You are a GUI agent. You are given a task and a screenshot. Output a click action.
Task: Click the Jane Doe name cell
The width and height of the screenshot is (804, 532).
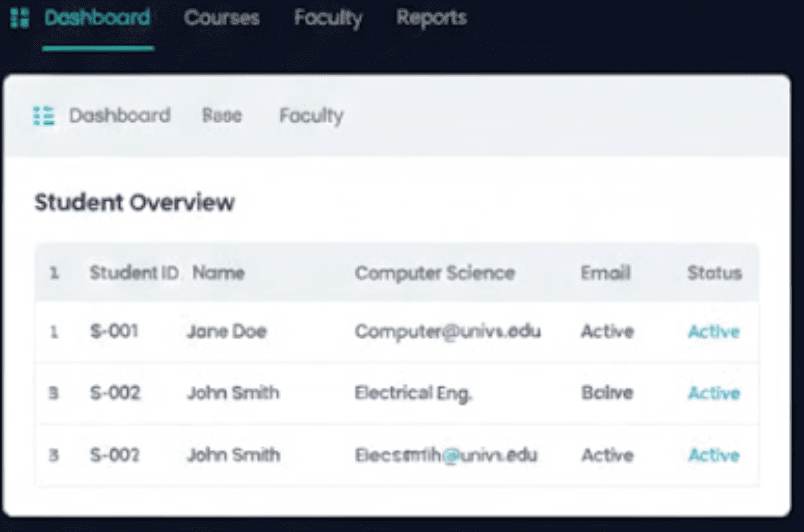click(x=226, y=332)
